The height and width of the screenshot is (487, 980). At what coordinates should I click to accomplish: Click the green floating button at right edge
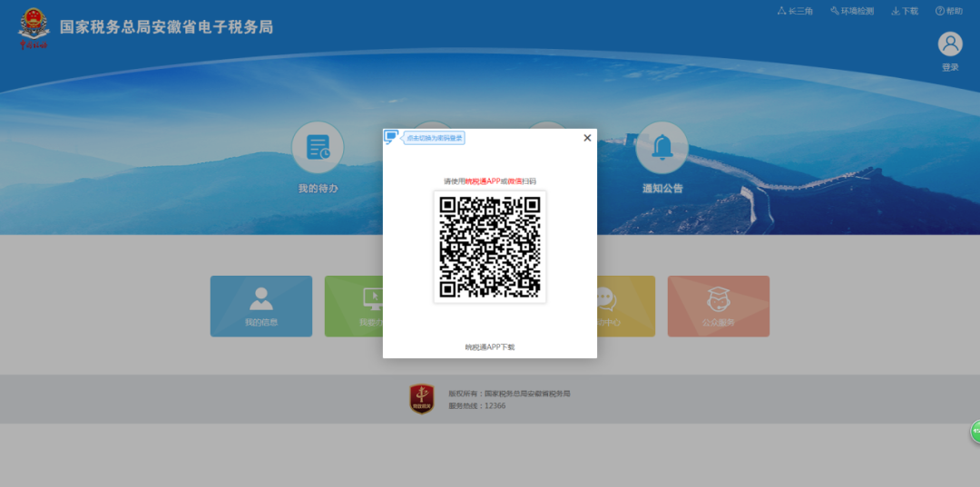(975, 432)
